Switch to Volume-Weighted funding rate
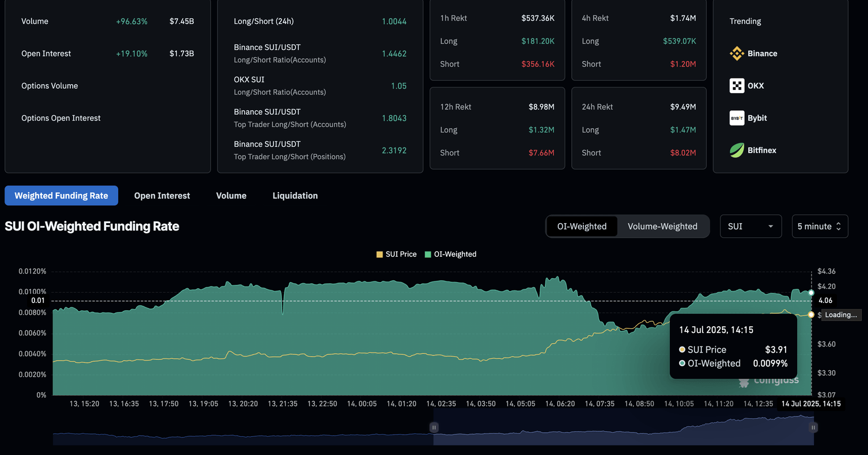The image size is (868, 455). click(662, 227)
